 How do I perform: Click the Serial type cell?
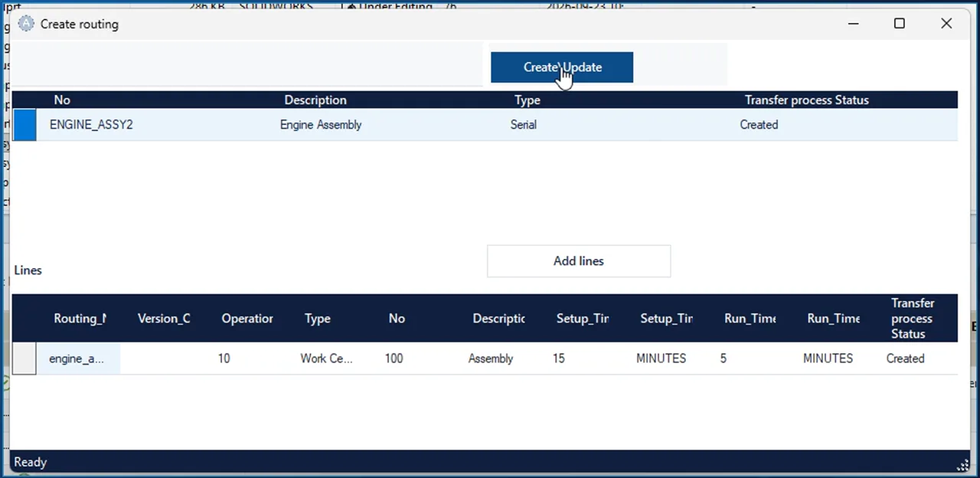pos(524,125)
